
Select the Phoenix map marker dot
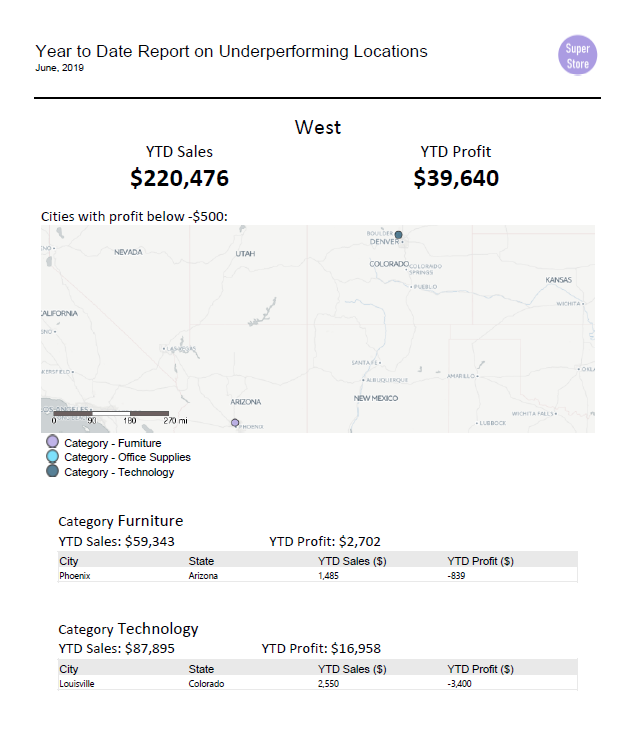click(x=235, y=423)
